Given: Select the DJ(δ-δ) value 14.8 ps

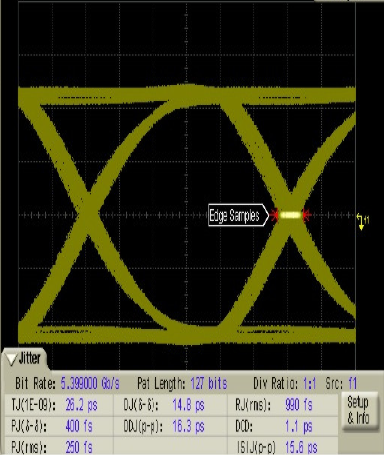Looking at the screenshot, I should [188, 405].
